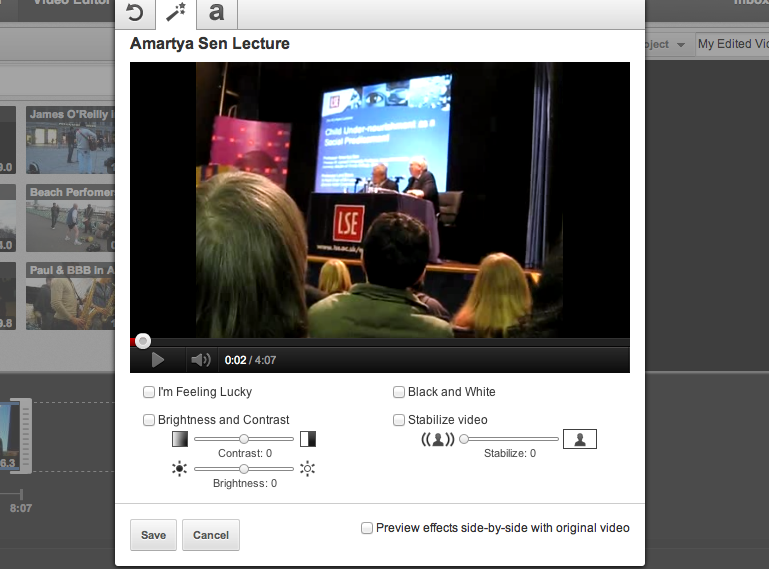Click the high contrast icon
The image size is (769, 569).
pyautogui.click(x=308, y=438)
